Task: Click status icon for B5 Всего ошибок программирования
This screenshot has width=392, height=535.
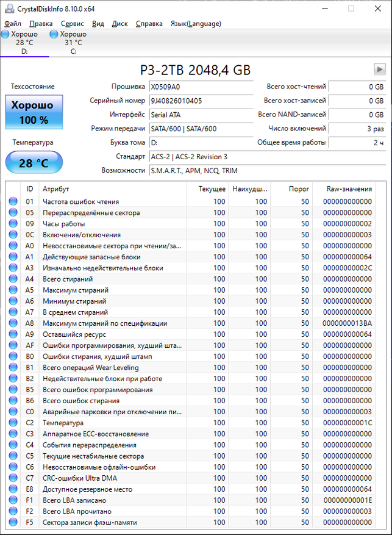Action: click(13, 389)
